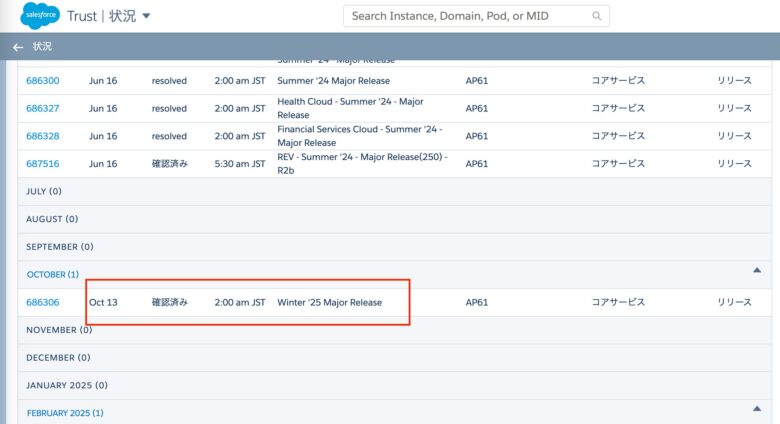The width and height of the screenshot is (780, 424).
Task: Open maintenance record 686300
Action: click(43, 81)
